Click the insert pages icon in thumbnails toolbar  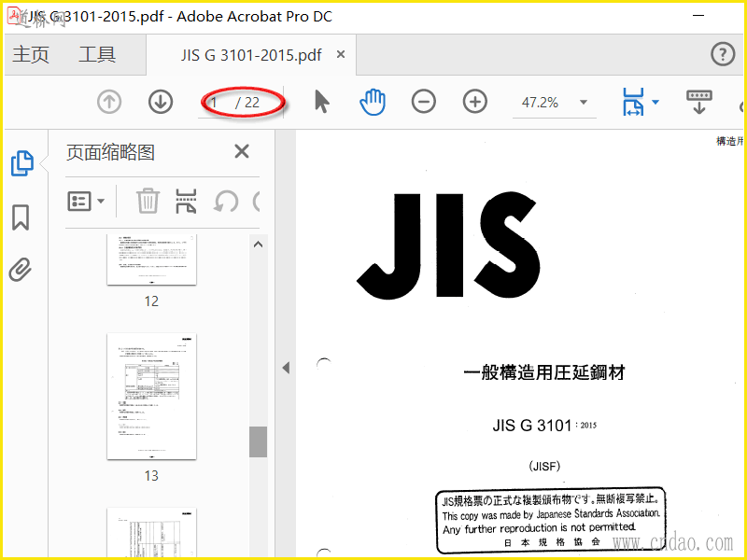[186, 201]
